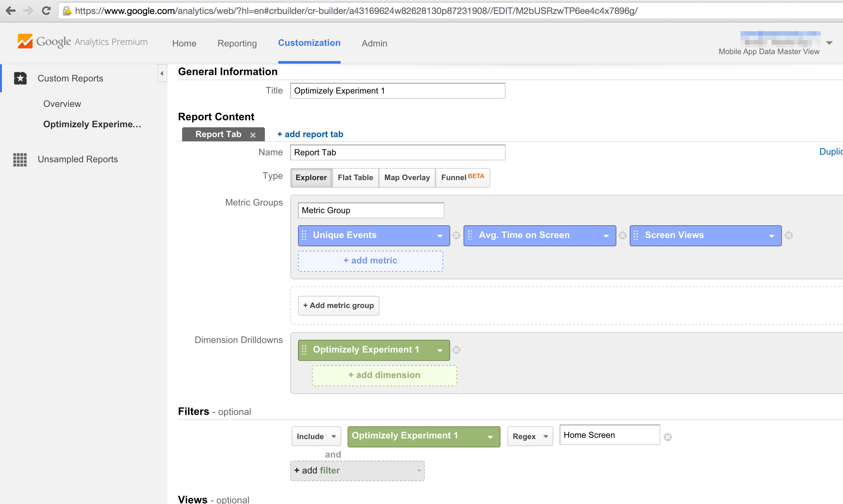Open the Reporting tab
The height and width of the screenshot is (504, 843).
pyautogui.click(x=237, y=43)
